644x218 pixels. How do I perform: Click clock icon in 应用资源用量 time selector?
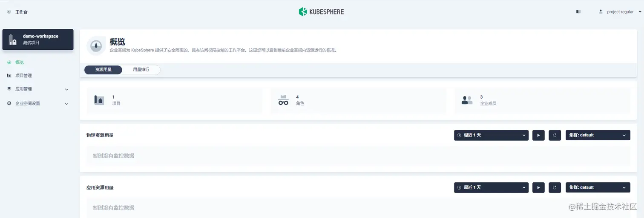tap(459, 187)
